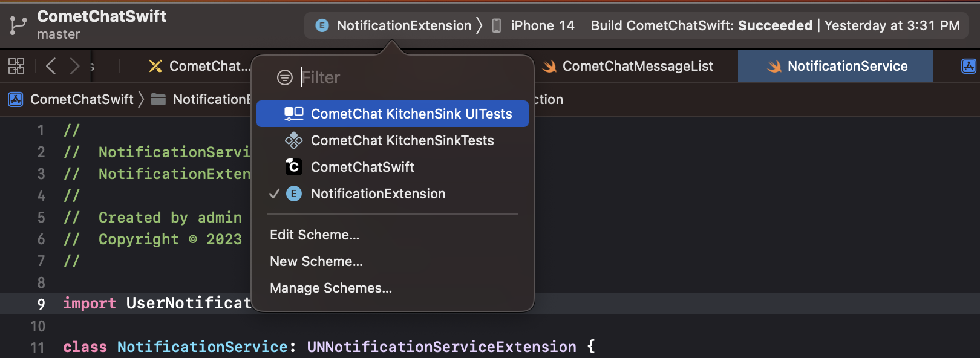Focus the Filter text field
This screenshot has width=980, height=358.
coord(411,77)
